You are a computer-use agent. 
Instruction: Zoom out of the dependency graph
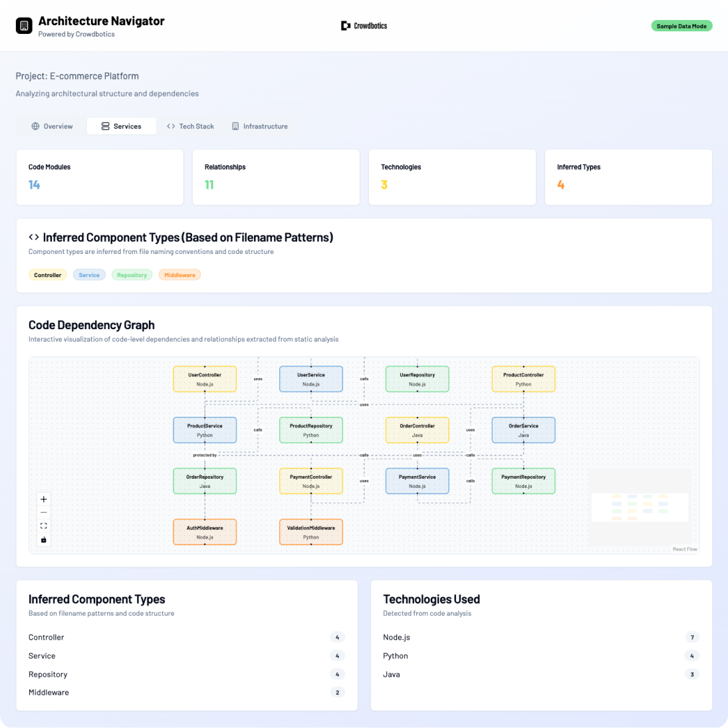[43, 512]
